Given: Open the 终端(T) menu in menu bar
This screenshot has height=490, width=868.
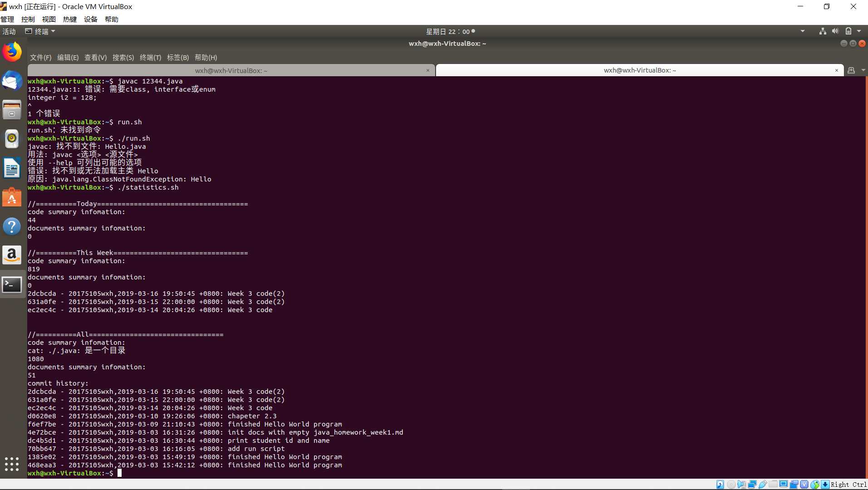Looking at the screenshot, I should tap(151, 58).
